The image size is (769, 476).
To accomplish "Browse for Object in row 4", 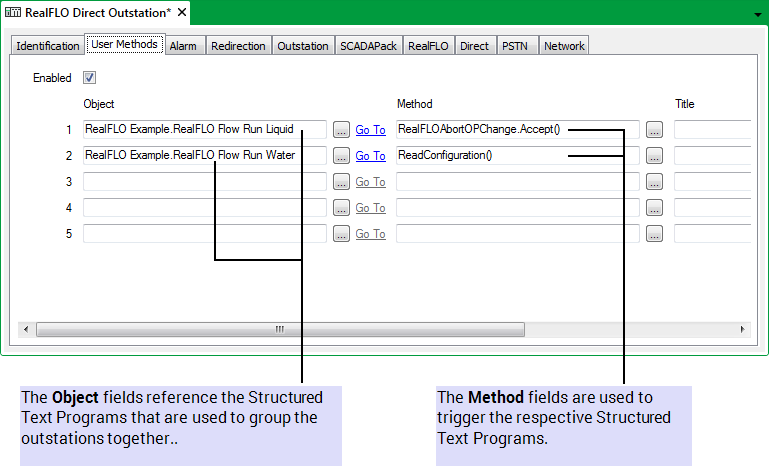I will click(341, 207).
